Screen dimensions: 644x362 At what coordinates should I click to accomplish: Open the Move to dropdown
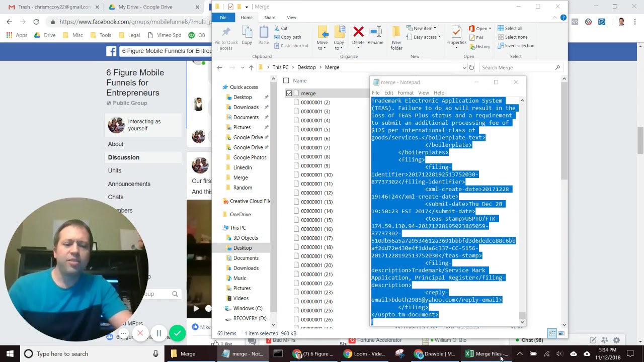click(322, 48)
